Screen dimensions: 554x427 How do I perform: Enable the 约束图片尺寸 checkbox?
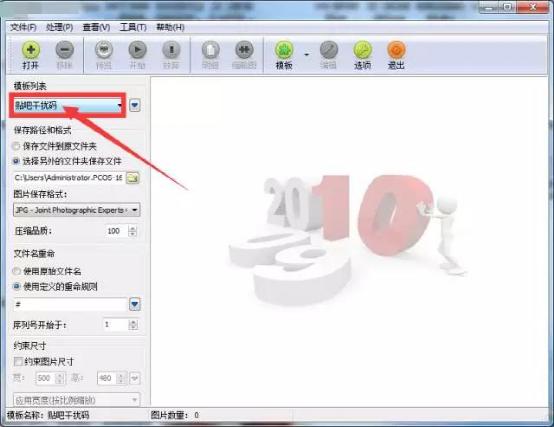[18, 361]
